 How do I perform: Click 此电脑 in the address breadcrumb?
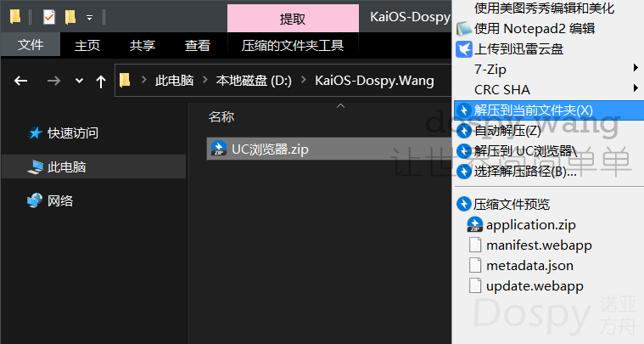[x=174, y=80]
